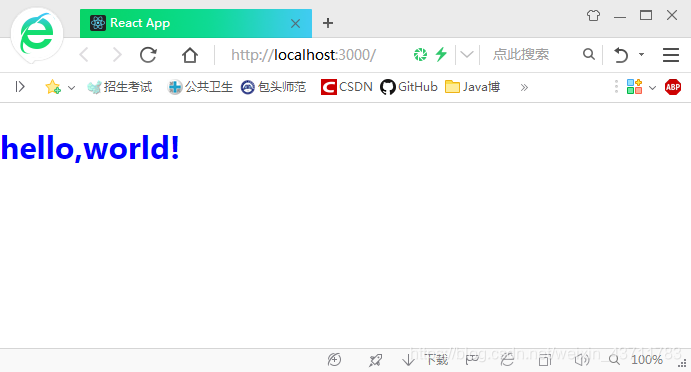Open the extensions grid icon
Screen dimensions: 691x372
634,87
